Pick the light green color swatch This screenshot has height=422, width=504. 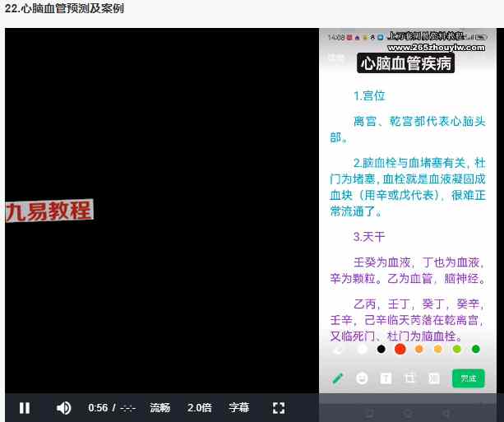pyautogui.click(x=457, y=350)
